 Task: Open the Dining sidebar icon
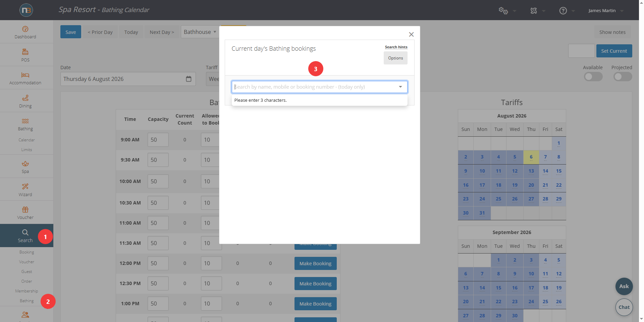pyautogui.click(x=25, y=98)
